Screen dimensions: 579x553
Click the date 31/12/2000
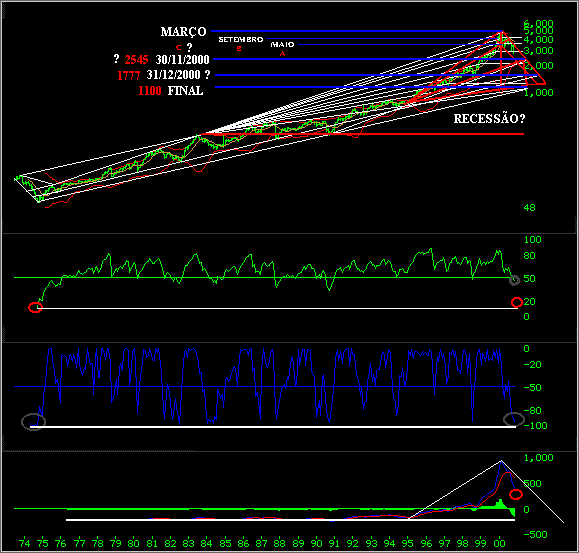click(x=173, y=75)
